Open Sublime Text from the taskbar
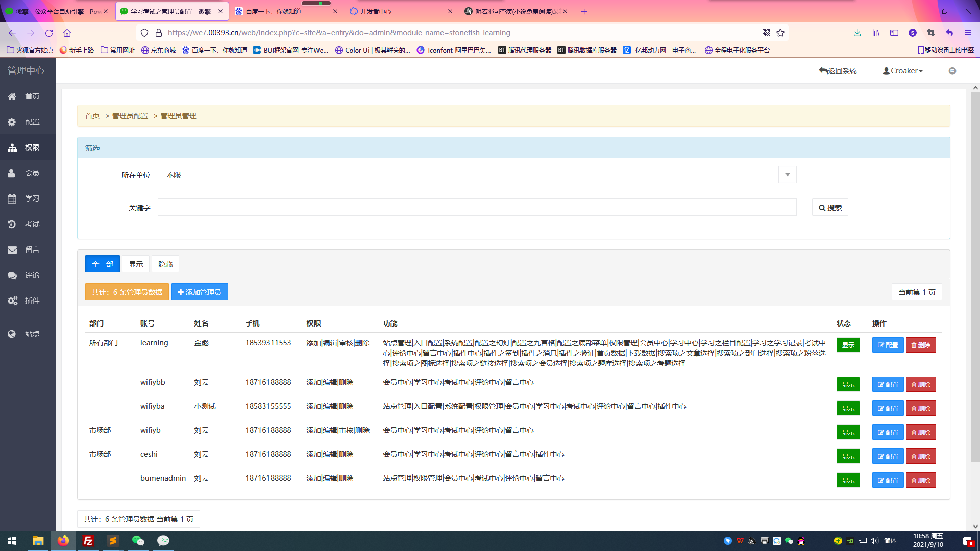The height and width of the screenshot is (551, 980). click(113, 541)
